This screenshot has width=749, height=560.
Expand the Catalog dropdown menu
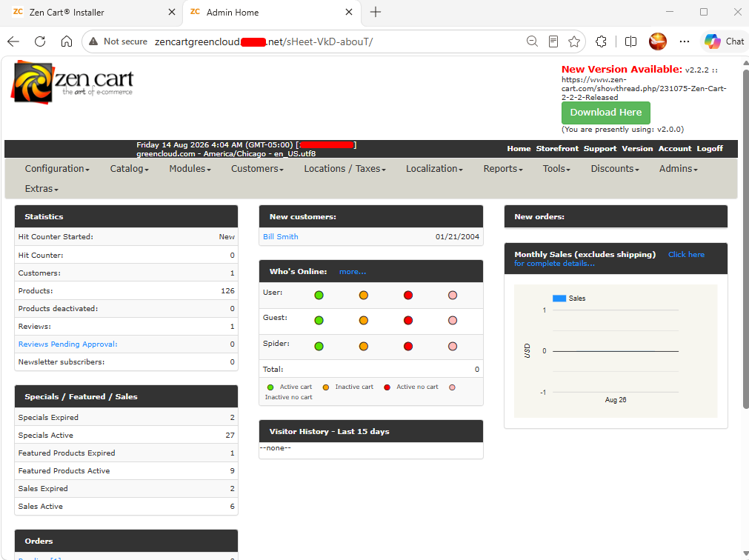[x=129, y=169]
